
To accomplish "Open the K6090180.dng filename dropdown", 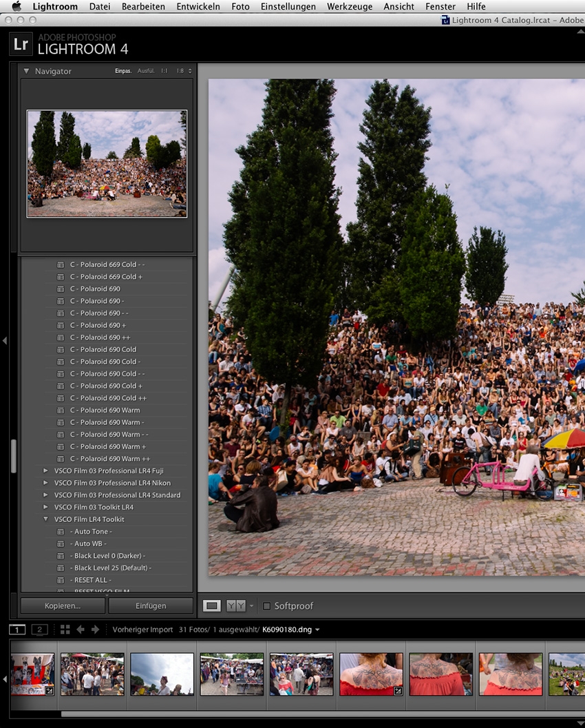I will (317, 630).
